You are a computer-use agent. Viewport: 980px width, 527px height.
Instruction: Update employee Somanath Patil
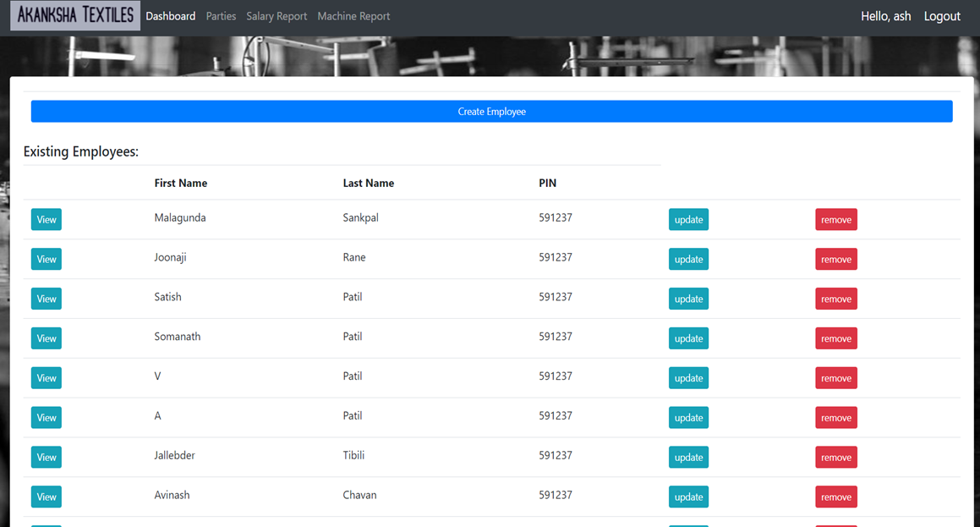(x=688, y=338)
